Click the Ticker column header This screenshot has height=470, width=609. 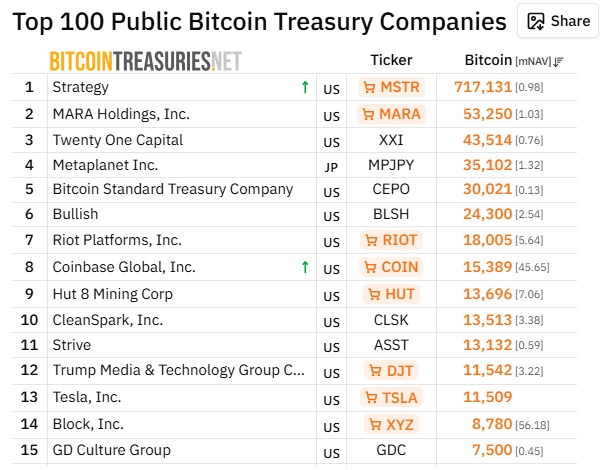(x=391, y=60)
